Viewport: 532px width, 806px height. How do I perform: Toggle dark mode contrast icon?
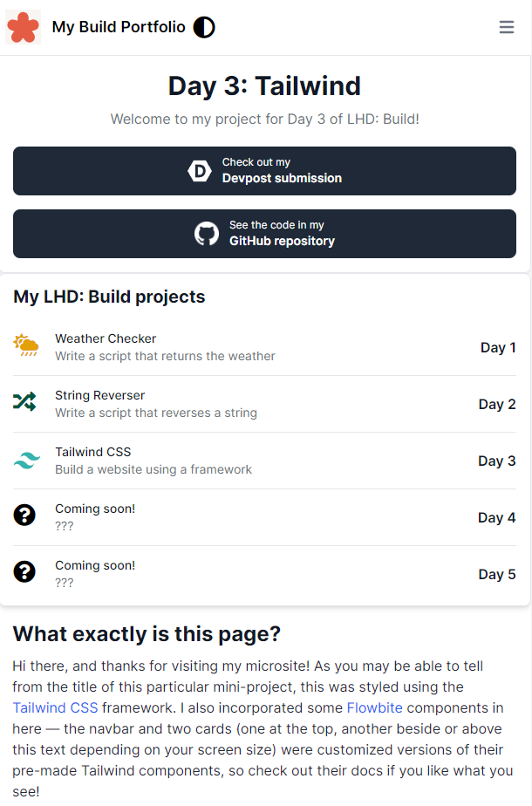[204, 27]
